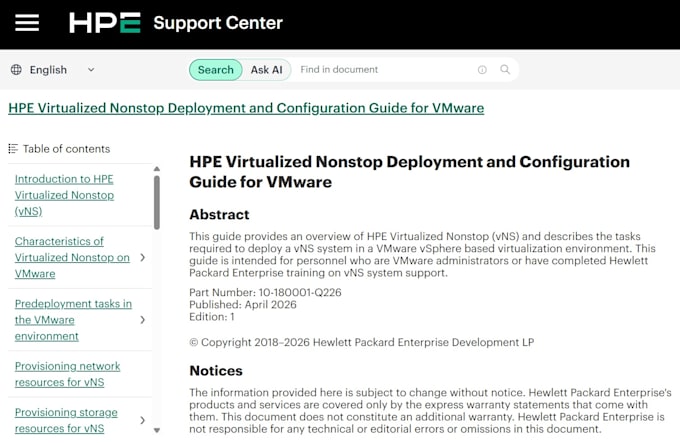The image size is (680, 443).
Task: Expand Characteristics of Virtualized Nonstop section
Action: pos(143,257)
